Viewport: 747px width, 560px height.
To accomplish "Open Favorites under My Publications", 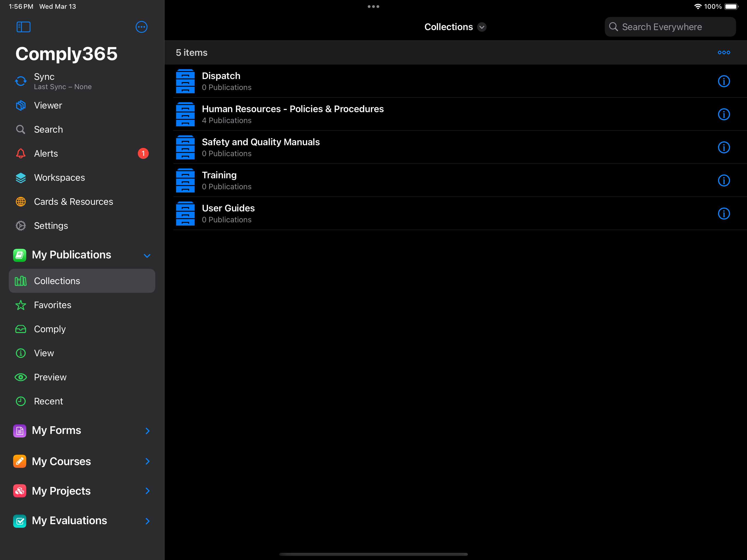I will pos(82,305).
